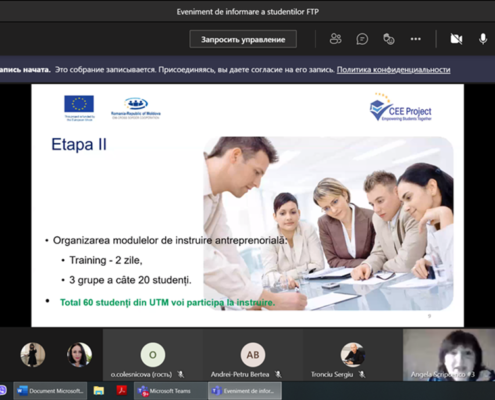Open the meeting chat icon
The width and height of the screenshot is (495, 400).
362,39
